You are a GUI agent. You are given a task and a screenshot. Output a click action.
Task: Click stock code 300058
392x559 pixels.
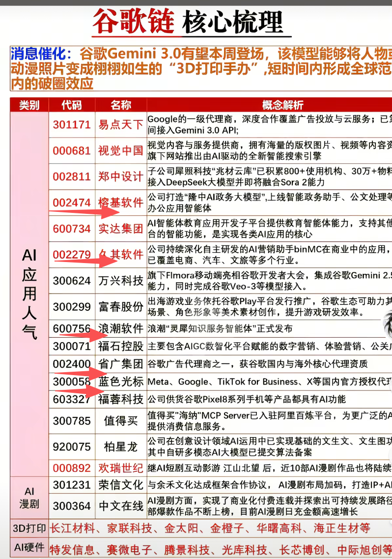coord(72,382)
